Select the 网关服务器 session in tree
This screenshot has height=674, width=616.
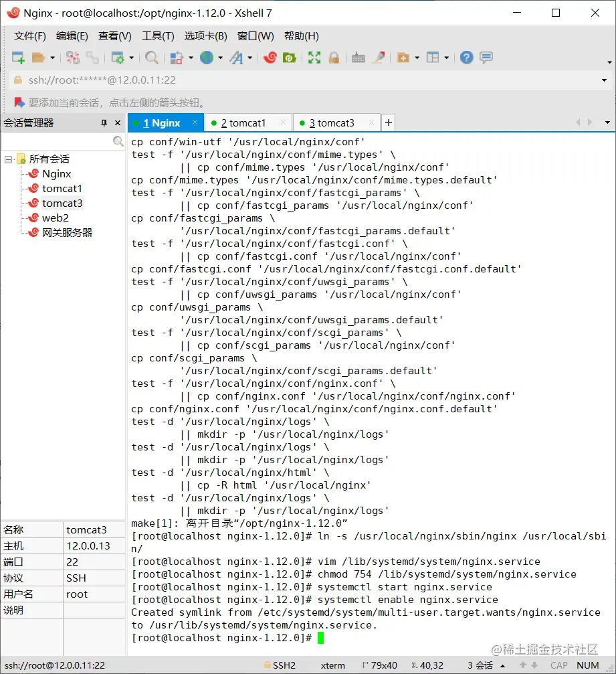click(67, 232)
